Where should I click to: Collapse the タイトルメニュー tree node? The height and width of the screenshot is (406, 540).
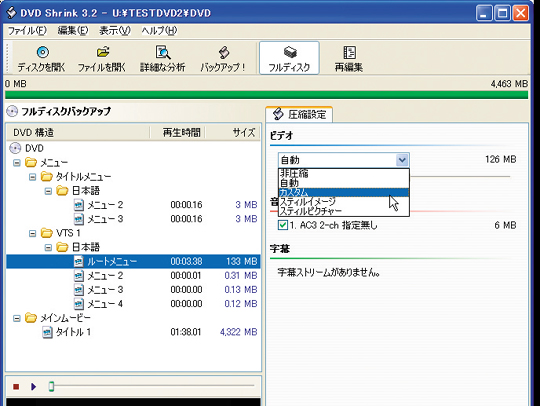click(x=32, y=177)
